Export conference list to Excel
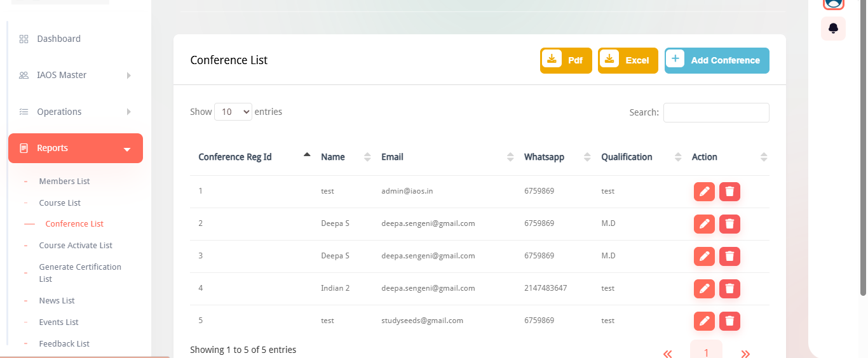This screenshot has width=868, height=358. (x=627, y=60)
